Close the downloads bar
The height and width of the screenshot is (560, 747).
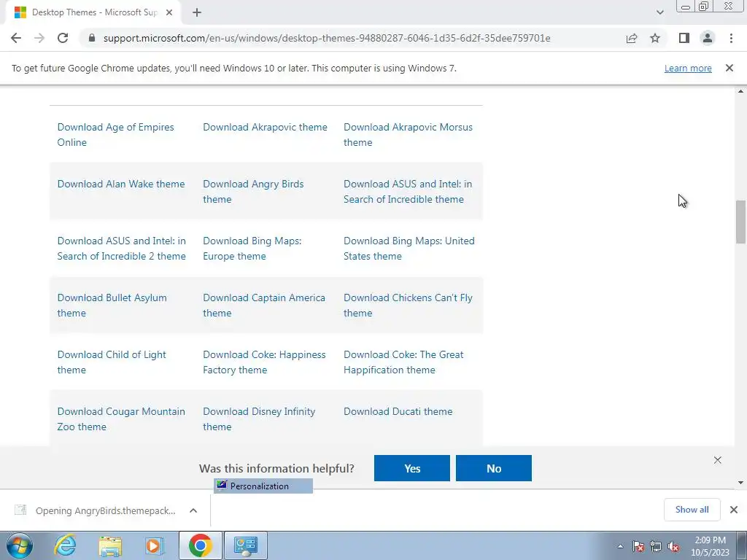[x=734, y=510]
